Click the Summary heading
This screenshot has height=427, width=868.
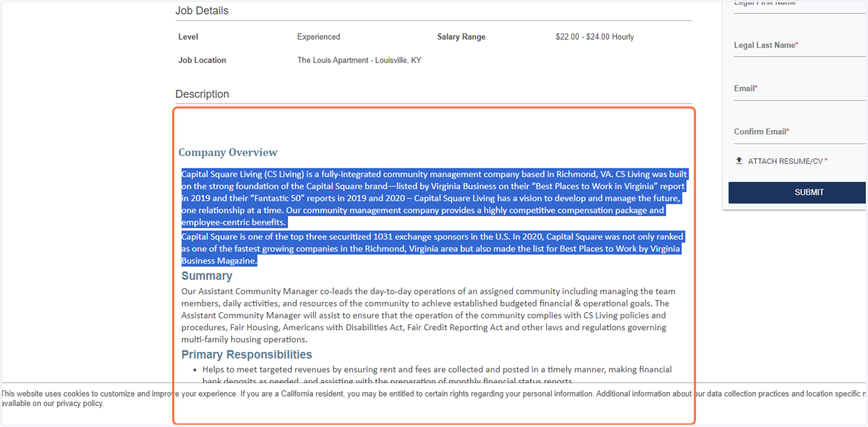(x=207, y=276)
